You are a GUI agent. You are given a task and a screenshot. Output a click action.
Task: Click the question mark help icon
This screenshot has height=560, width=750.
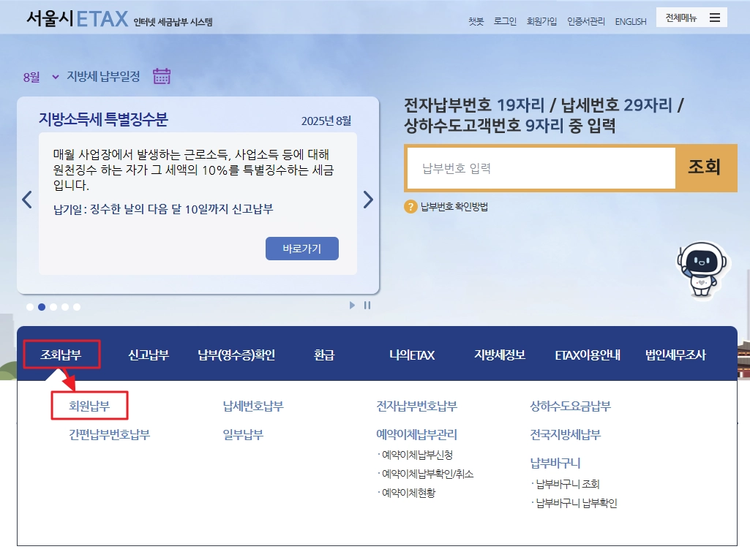(410, 207)
